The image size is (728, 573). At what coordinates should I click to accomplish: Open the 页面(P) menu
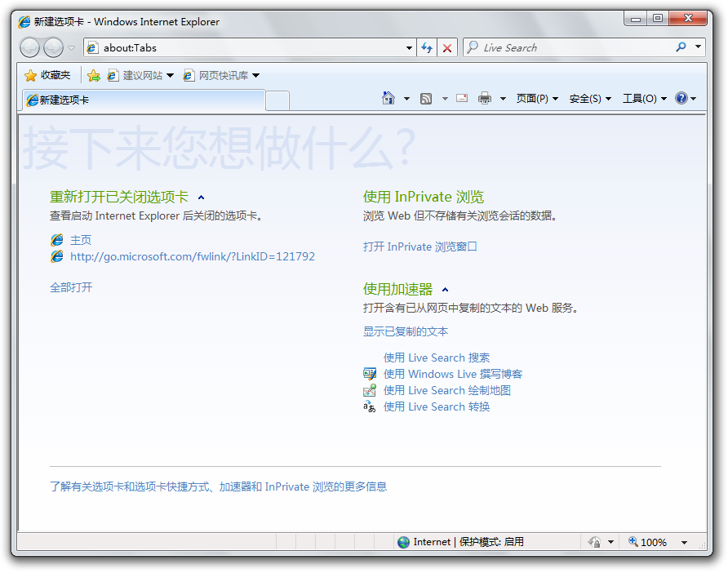(x=537, y=99)
